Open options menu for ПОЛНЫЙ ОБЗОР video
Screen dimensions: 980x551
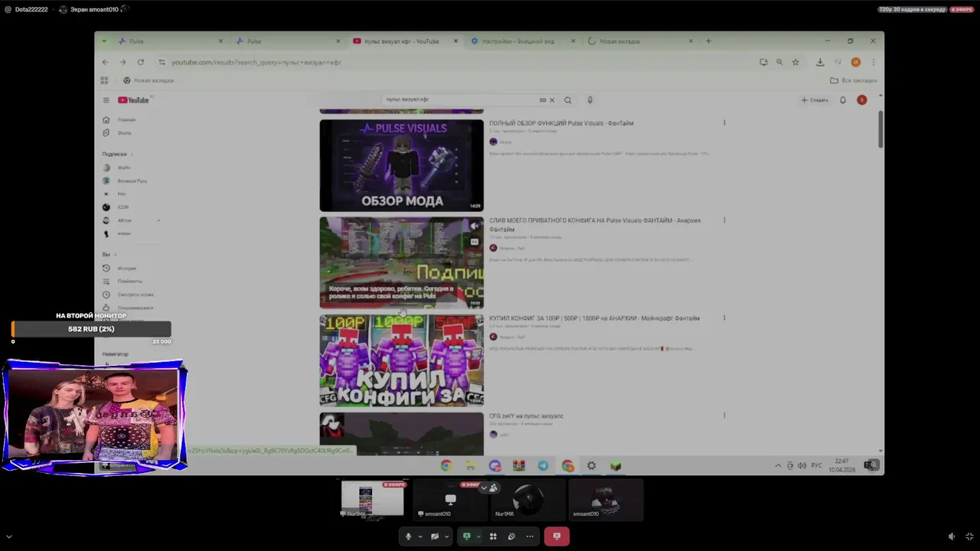tap(724, 122)
